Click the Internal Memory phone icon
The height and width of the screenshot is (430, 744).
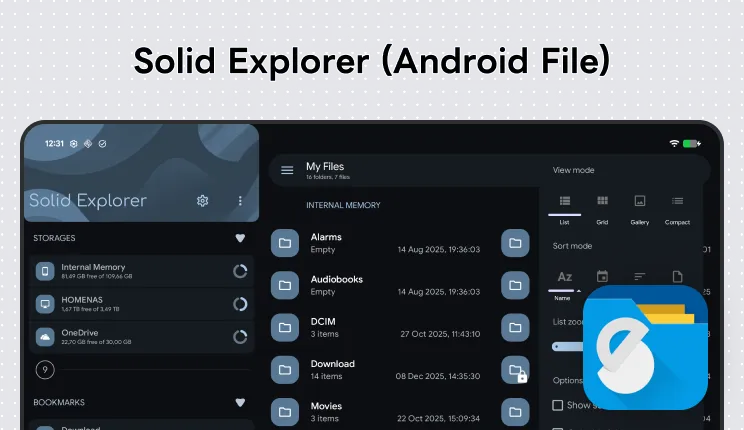coord(45,271)
